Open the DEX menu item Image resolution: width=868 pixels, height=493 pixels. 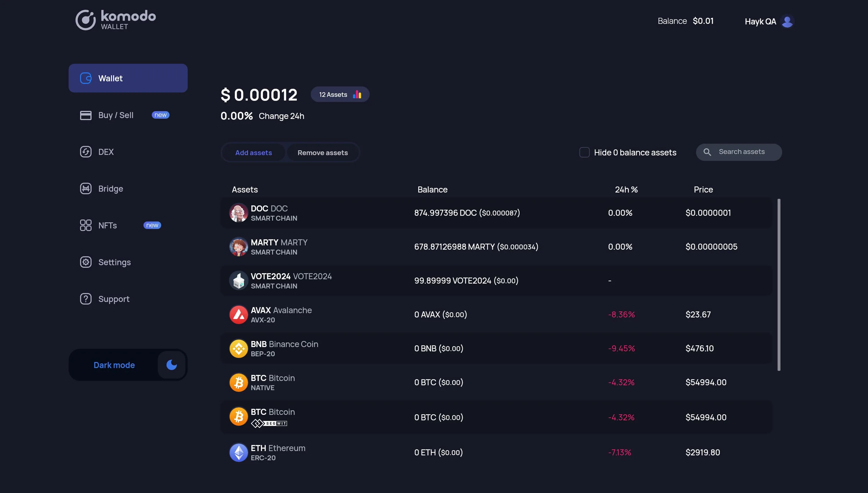pos(128,152)
